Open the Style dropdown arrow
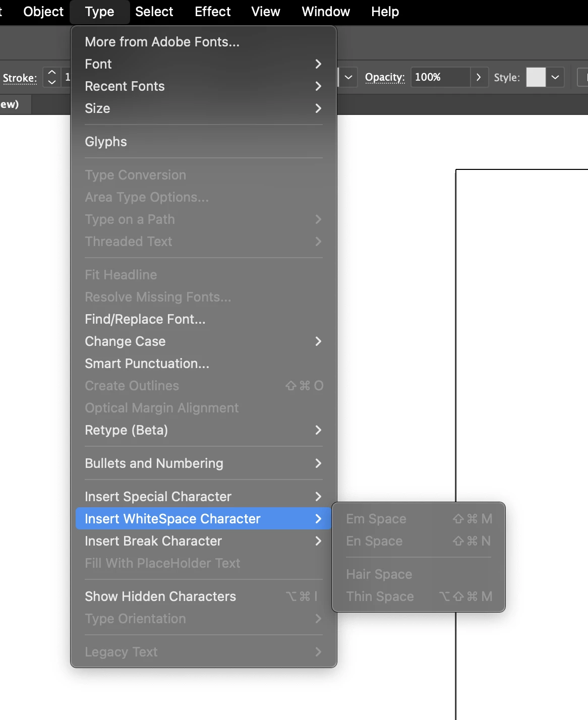 tap(555, 77)
